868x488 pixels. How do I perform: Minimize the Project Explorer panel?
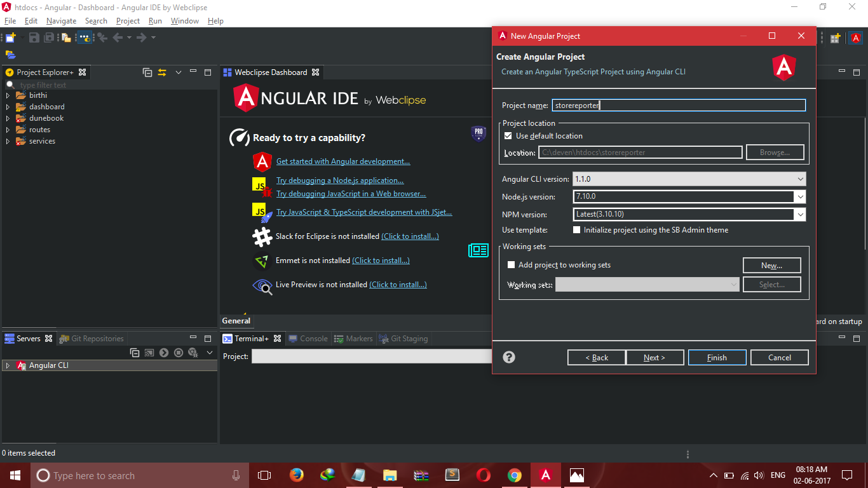pos(193,72)
